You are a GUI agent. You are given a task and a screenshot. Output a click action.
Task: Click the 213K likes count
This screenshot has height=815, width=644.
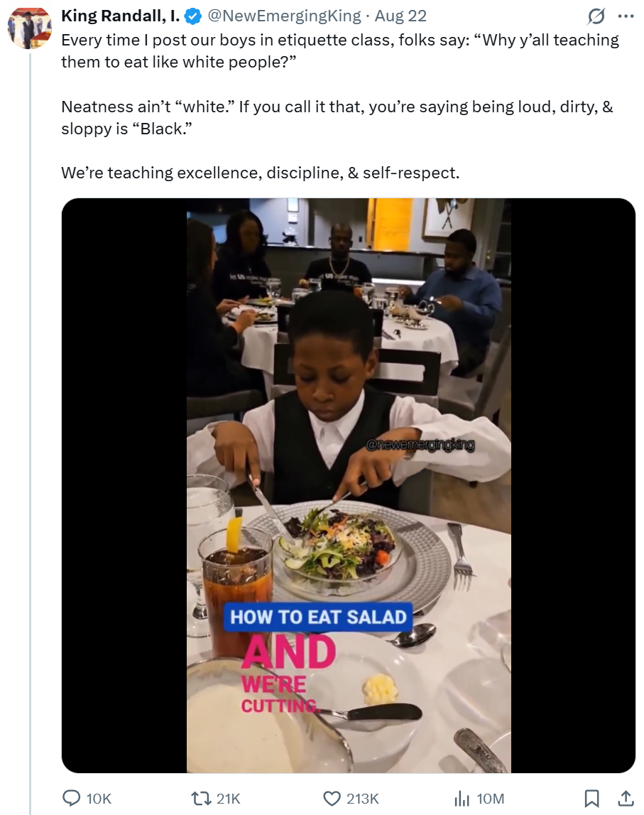coord(363,799)
